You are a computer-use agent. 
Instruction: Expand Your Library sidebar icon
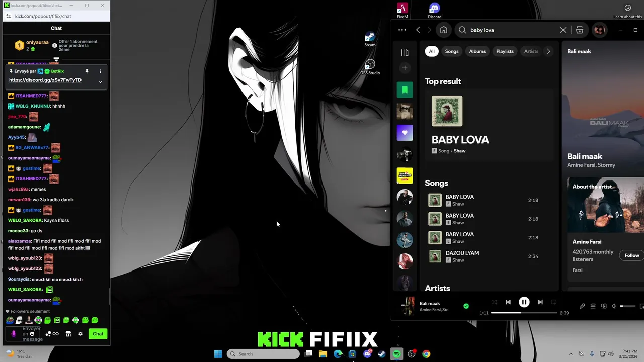pos(405,52)
